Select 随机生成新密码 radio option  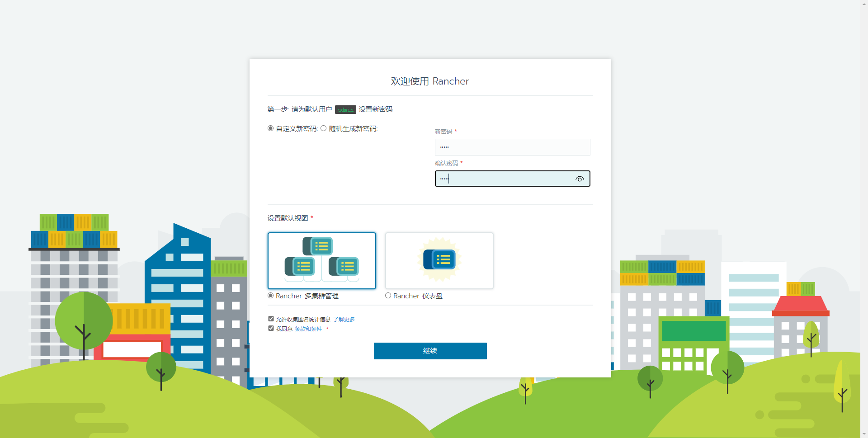324,128
